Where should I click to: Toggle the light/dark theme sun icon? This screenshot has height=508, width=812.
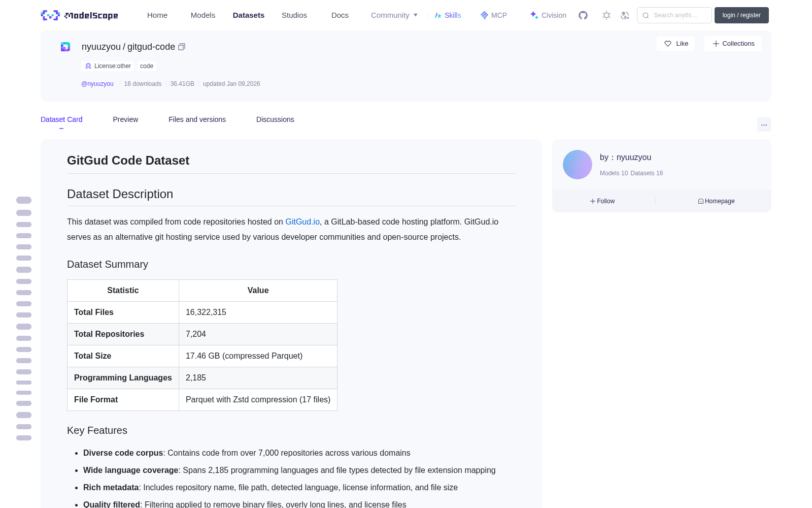point(606,15)
